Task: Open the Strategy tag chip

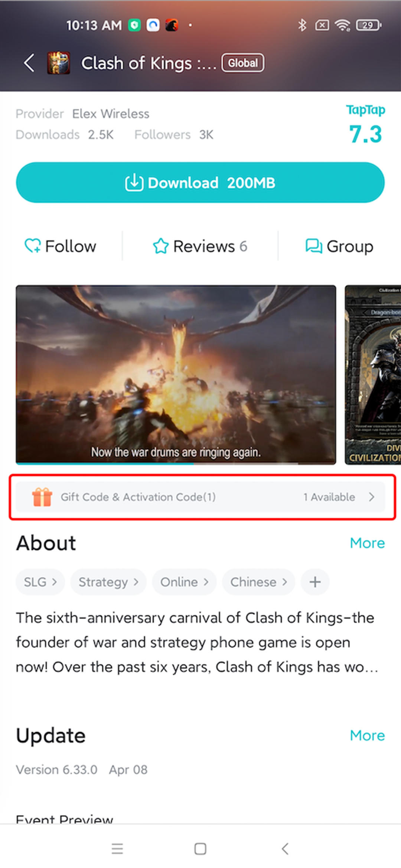Action: tap(108, 582)
